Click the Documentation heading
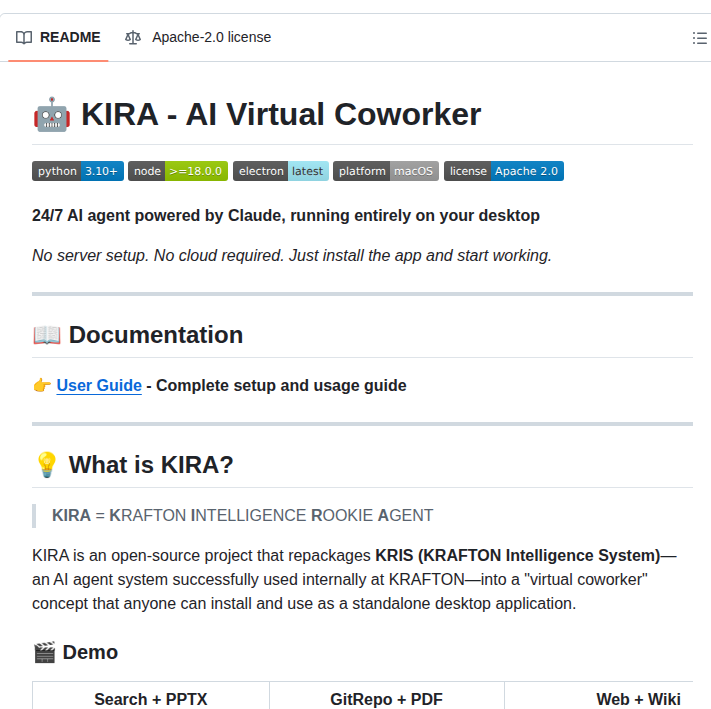Viewport: 711px width, 709px height. (156, 335)
